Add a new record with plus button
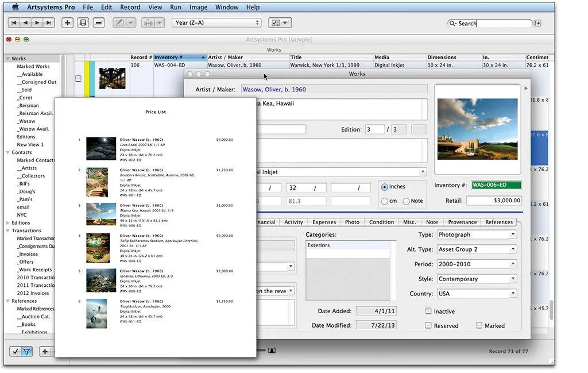This screenshot has height=373, width=588. [68, 23]
